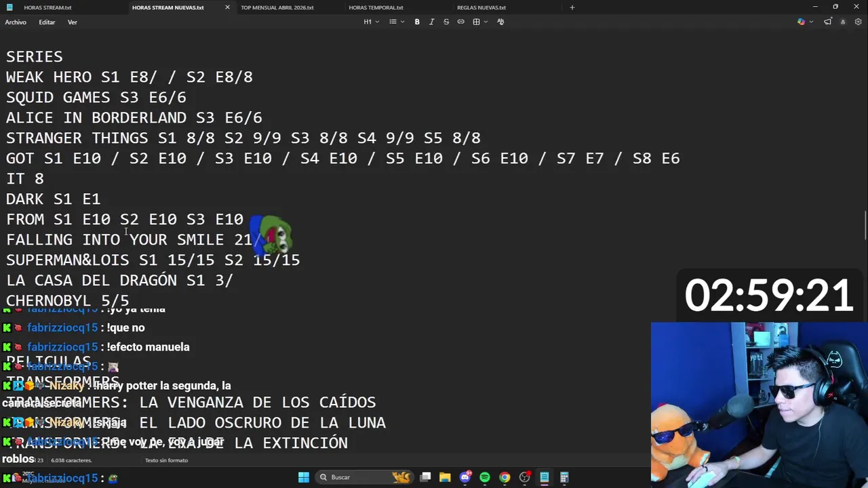Click the LA CASA DEL DRAGÓN line
Image resolution: width=868 pixels, height=488 pixels.
120,281
